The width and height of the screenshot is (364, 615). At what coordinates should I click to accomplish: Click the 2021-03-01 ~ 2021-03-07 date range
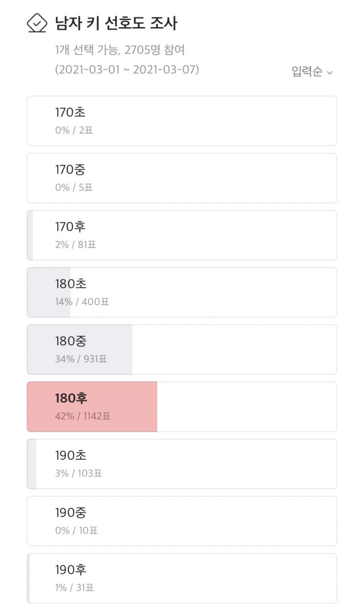(x=127, y=70)
